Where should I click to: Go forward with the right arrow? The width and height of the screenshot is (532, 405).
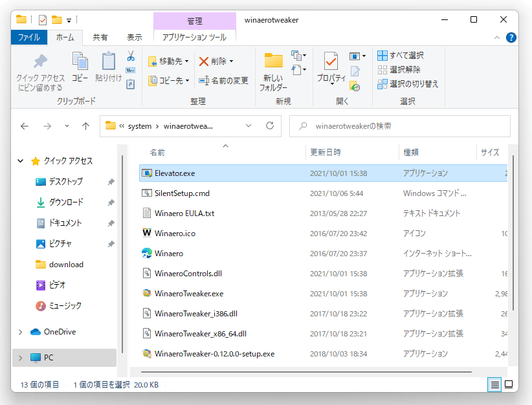(x=47, y=126)
